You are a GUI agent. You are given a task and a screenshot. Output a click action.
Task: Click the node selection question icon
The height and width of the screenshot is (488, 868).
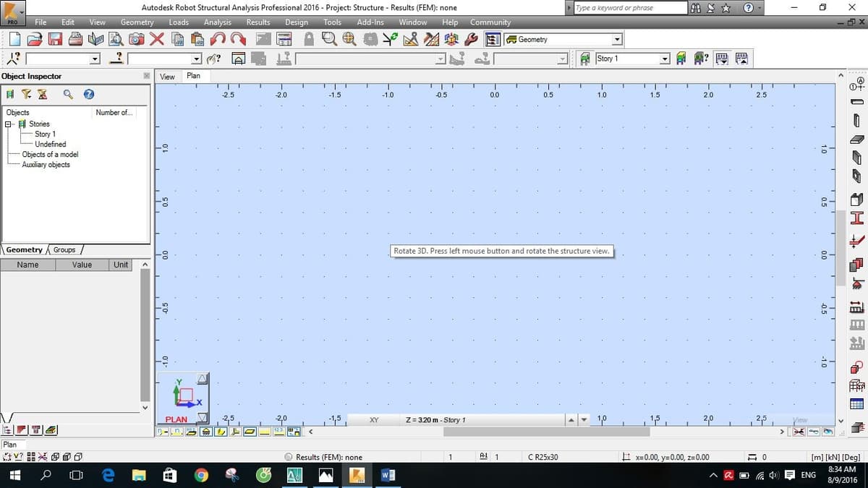tap(14, 58)
